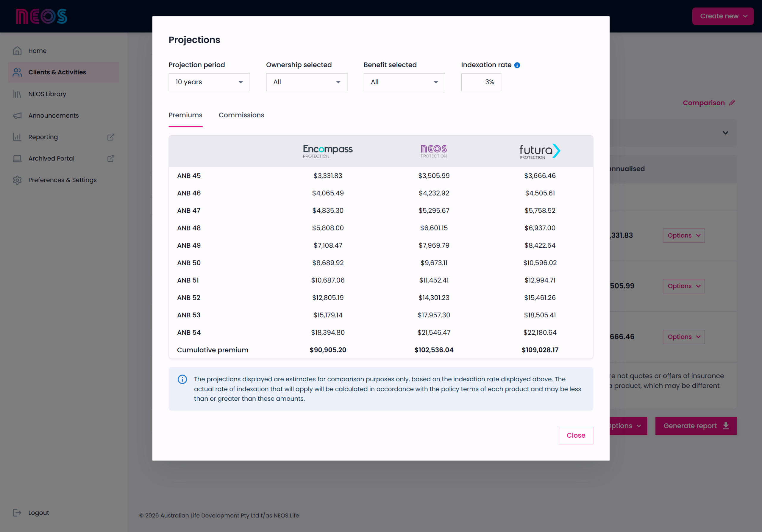Select the Premiums tab

point(185,115)
